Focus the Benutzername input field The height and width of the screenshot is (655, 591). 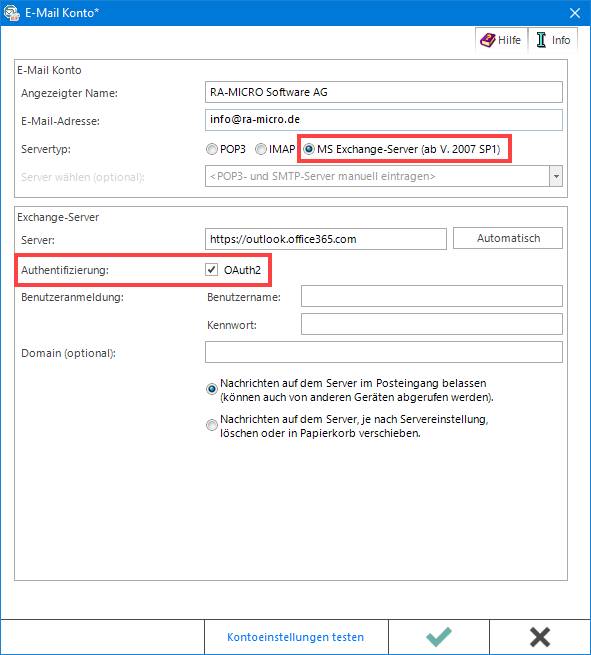click(431, 296)
